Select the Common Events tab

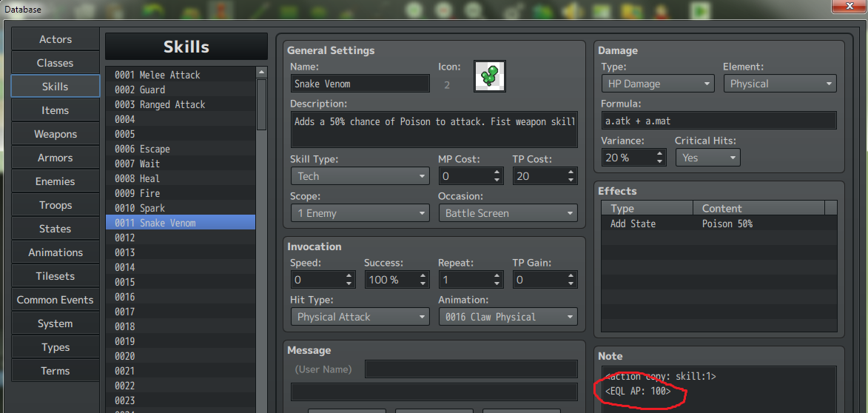(x=55, y=300)
